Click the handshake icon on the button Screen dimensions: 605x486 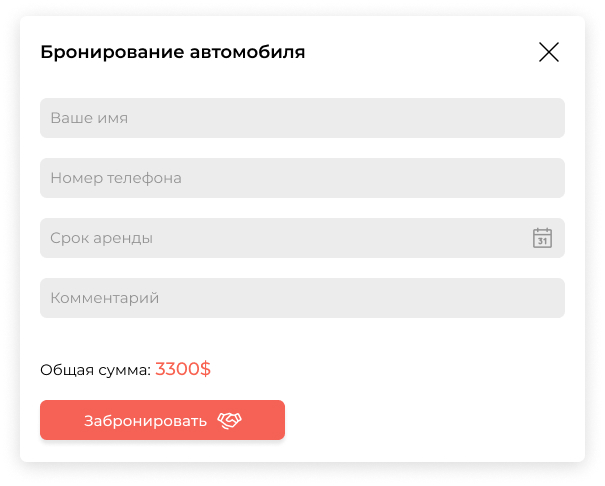(229, 420)
